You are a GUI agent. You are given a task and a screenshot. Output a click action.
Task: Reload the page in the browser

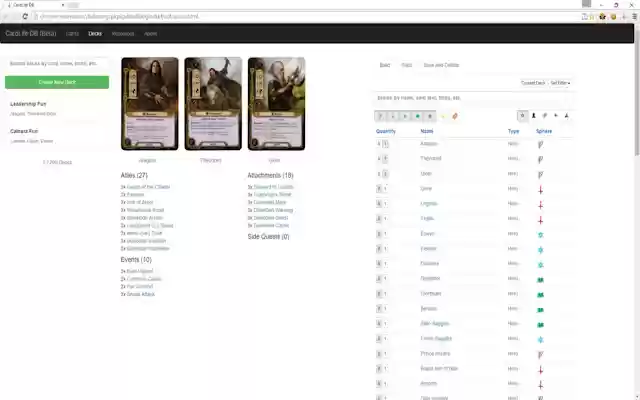[x=25, y=16]
